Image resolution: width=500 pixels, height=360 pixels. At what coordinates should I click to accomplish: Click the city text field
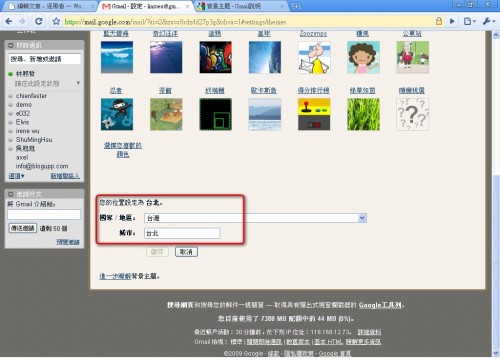coord(182,233)
